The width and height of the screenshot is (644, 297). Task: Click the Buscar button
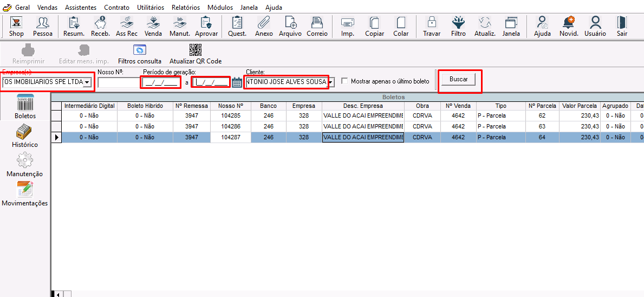458,80
